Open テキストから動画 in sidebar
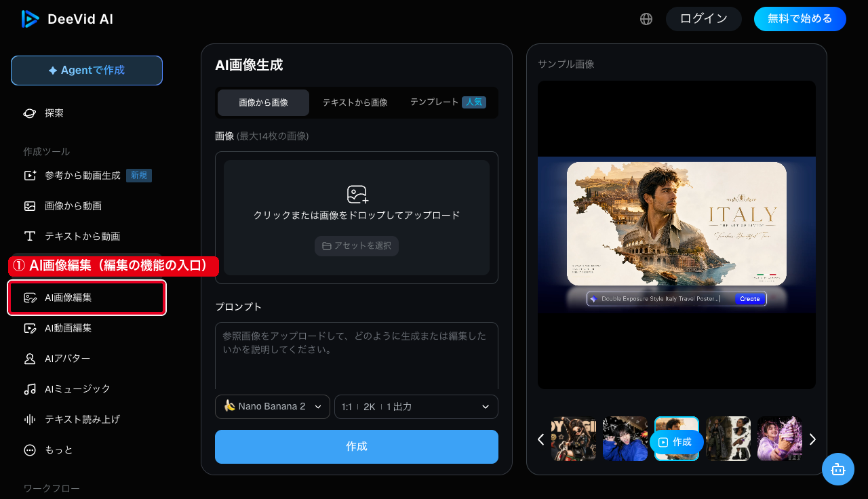The width and height of the screenshot is (868, 499). (87, 236)
